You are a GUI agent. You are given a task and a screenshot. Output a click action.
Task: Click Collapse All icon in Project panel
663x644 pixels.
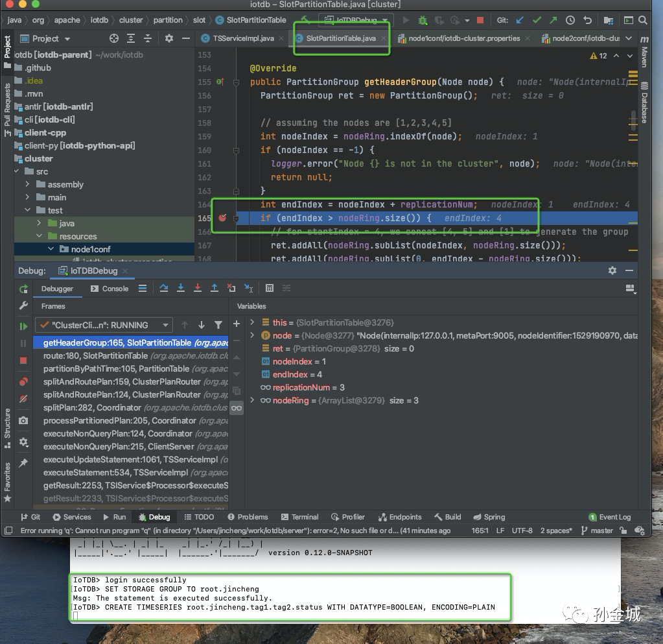[x=148, y=38]
